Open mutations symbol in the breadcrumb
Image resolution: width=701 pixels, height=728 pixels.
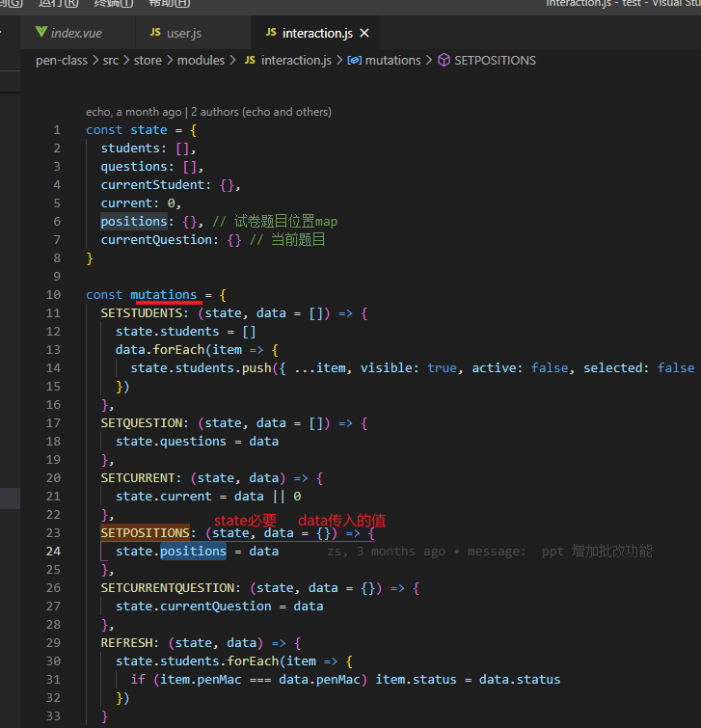pyautogui.click(x=392, y=61)
